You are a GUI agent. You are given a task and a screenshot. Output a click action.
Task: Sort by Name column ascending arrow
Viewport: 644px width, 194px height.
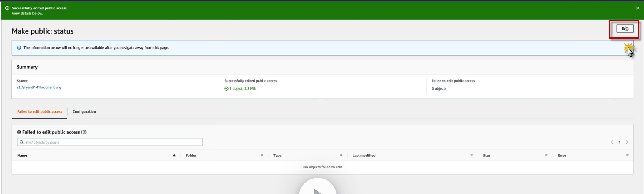(x=174, y=155)
